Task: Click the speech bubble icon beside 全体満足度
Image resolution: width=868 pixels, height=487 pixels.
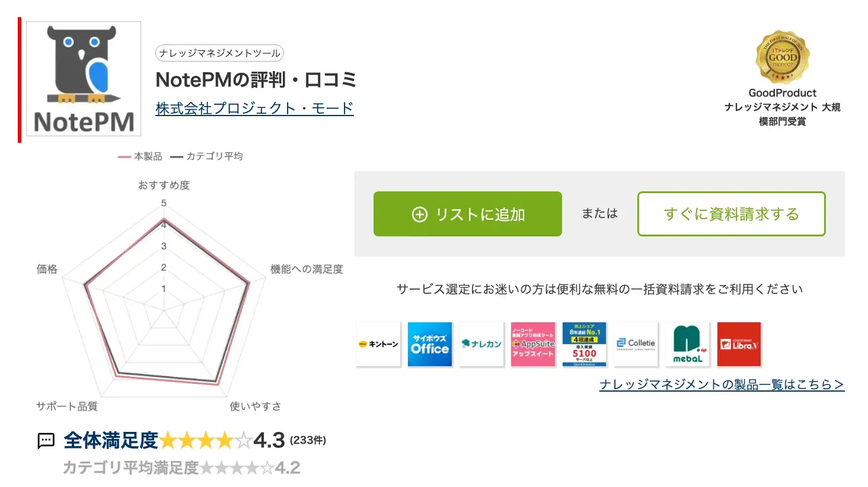Action: pyautogui.click(x=46, y=441)
